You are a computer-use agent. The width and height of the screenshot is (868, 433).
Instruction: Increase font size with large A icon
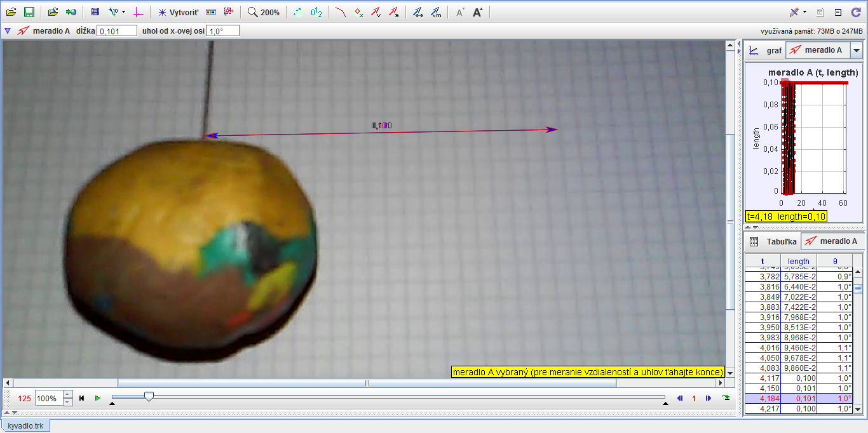click(x=478, y=12)
